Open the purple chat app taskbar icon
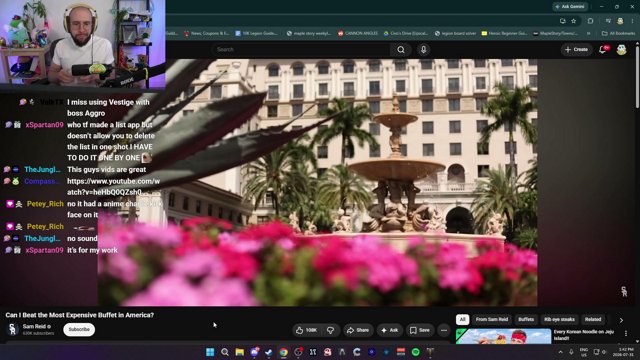Screen dimensions: 640x360 pyautogui.click(x=254, y=352)
